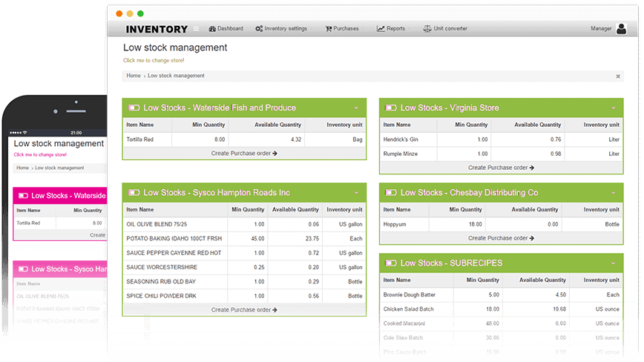Collapse the Chesbay Distributing Co panel

613,192
